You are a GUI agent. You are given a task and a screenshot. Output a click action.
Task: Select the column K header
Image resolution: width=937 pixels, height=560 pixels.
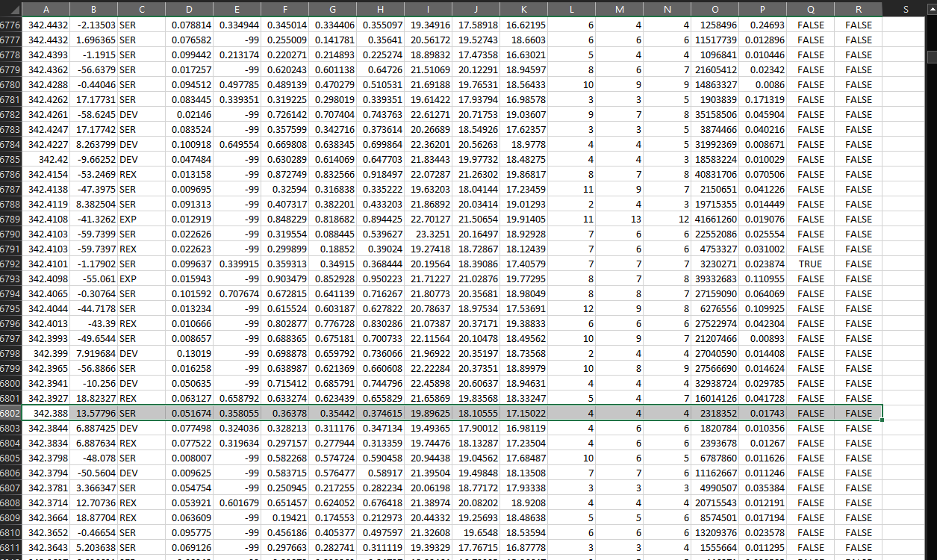click(x=524, y=9)
